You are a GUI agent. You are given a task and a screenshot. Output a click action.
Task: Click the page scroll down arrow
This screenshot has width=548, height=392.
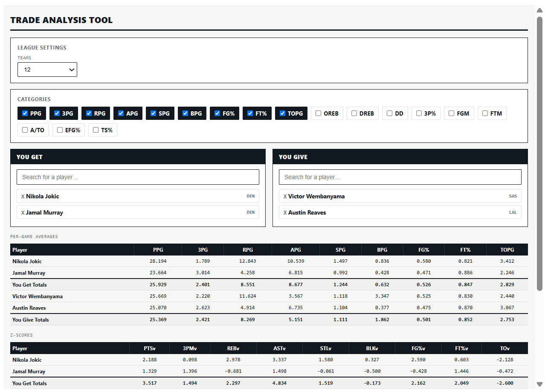(x=539, y=384)
